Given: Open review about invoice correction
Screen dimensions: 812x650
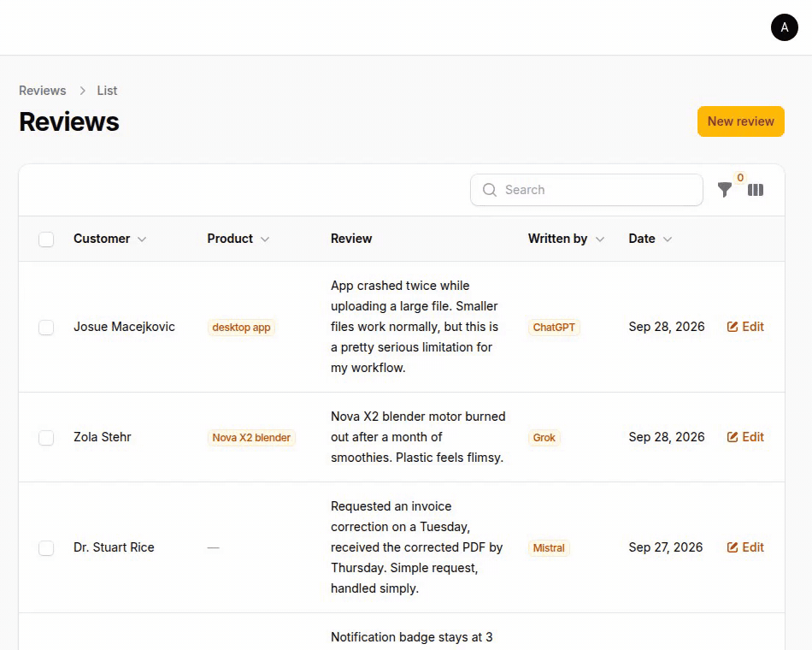Looking at the screenshot, I should coord(417,547).
